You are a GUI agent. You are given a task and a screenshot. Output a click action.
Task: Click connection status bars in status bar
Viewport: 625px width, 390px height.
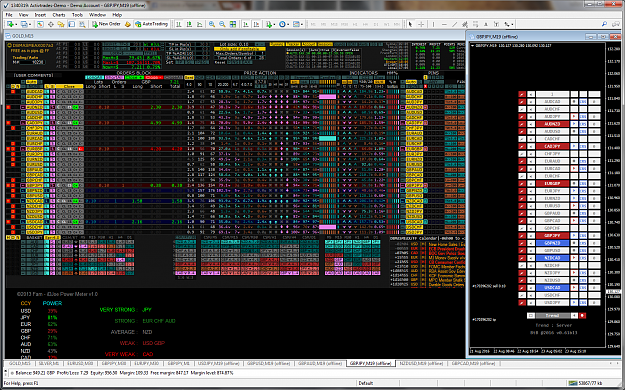(x=573, y=383)
